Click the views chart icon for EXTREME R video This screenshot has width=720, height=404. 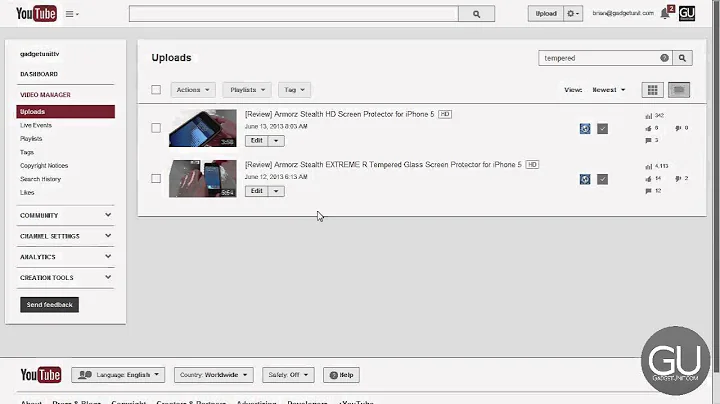pyautogui.click(x=648, y=167)
